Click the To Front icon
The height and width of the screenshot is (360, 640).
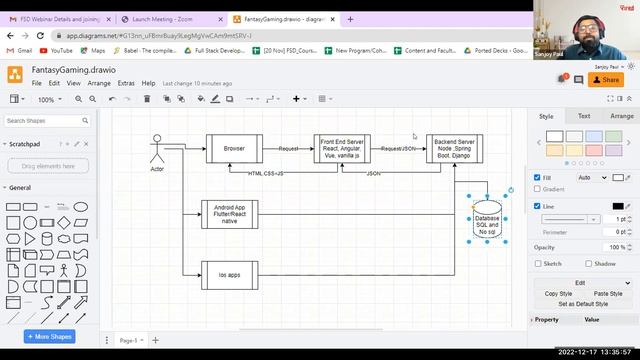click(x=167, y=99)
